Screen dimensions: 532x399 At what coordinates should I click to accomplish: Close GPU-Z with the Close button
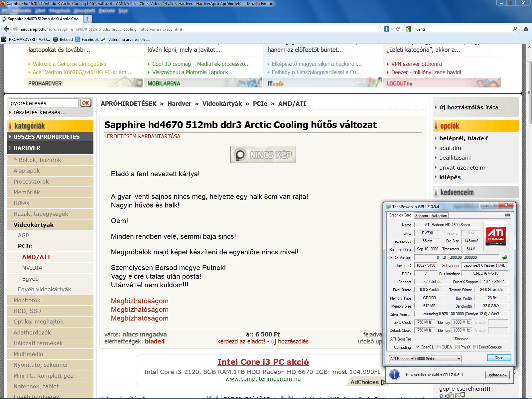[499, 358]
